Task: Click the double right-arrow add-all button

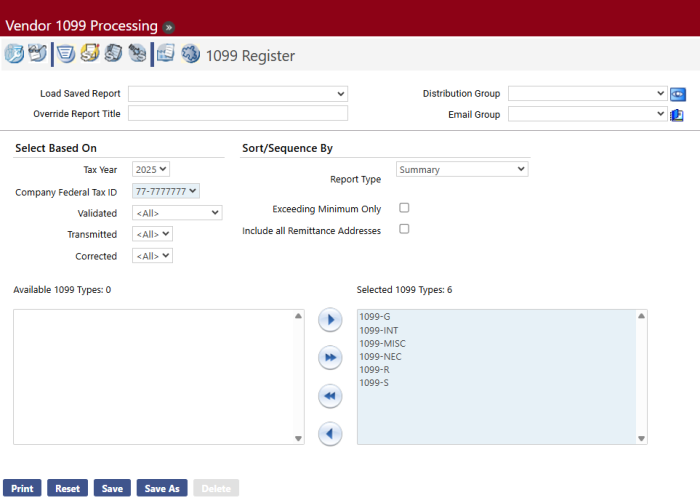Action: pos(330,357)
